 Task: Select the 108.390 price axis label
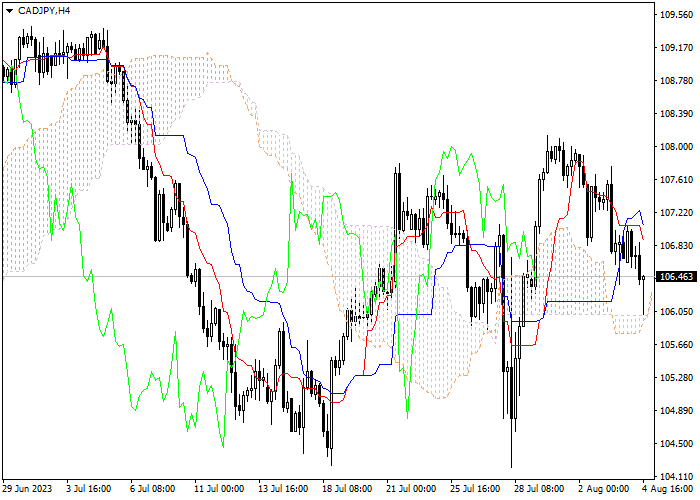(x=676, y=114)
